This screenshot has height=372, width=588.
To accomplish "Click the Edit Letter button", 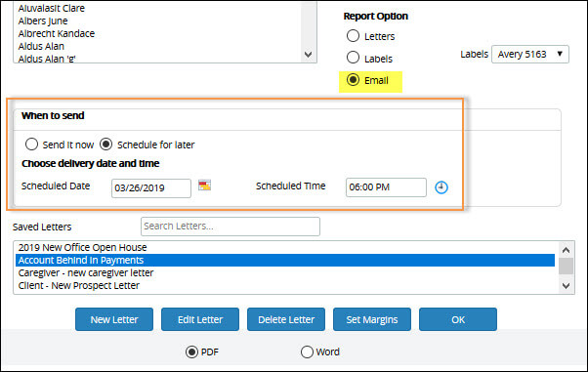I will click(x=200, y=319).
